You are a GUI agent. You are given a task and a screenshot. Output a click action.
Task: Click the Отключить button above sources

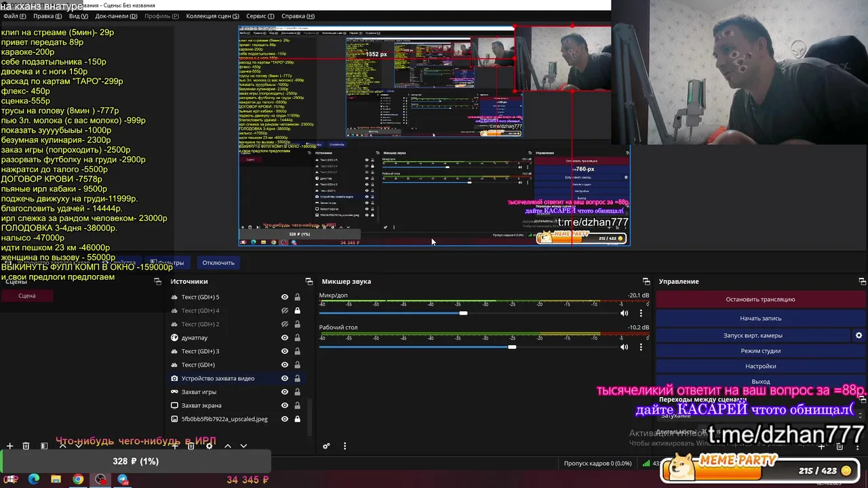tap(218, 263)
